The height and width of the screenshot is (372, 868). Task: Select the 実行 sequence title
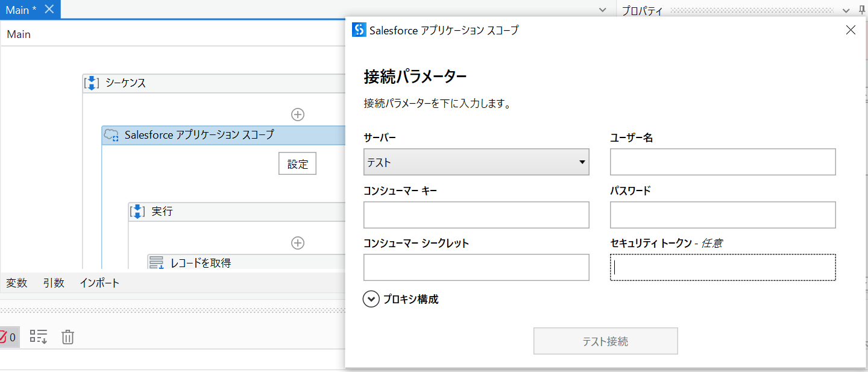point(162,212)
